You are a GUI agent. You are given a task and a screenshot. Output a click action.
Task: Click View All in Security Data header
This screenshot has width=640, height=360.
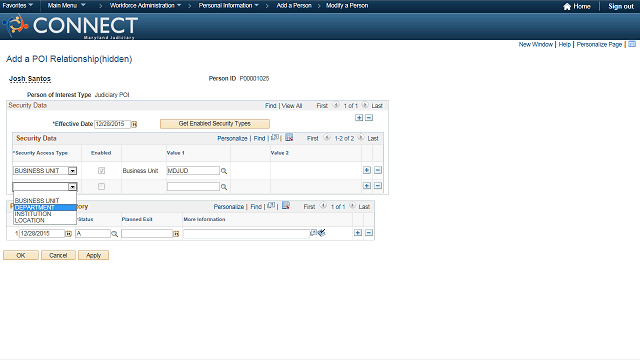pyautogui.click(x=292, y=106)
